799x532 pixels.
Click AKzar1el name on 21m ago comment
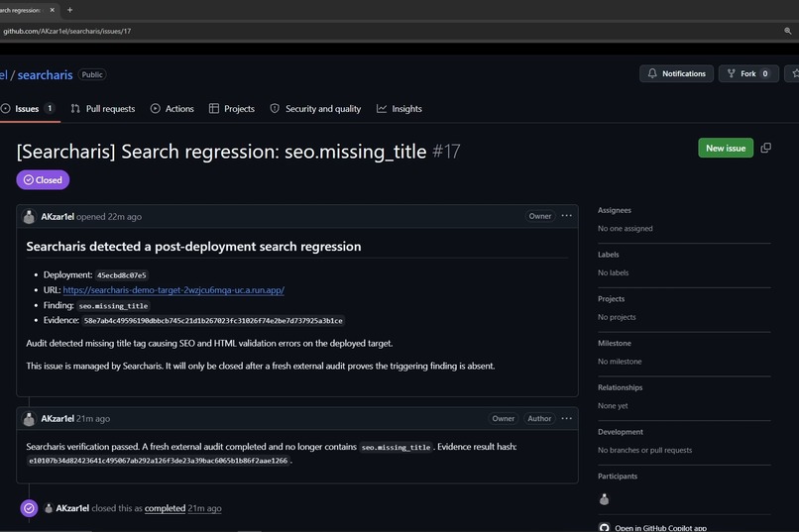[x=57, y=418]
